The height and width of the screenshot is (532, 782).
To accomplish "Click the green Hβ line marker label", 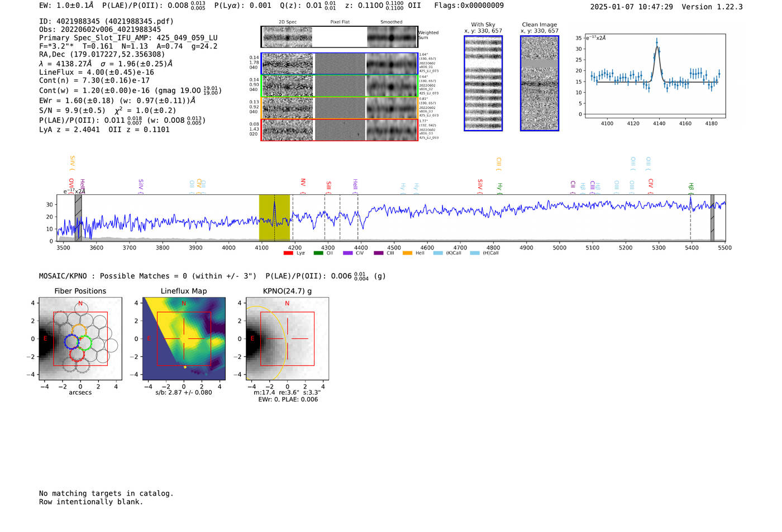I will coord(691,187).
